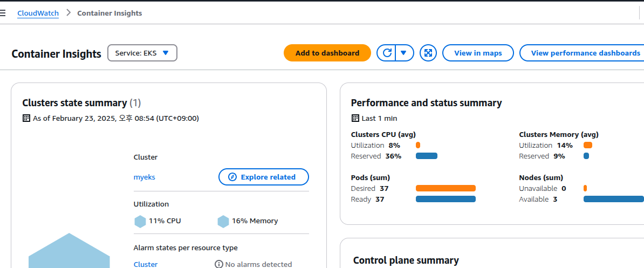The height and width of the screenshot is (268, 644).
Task: Click Clusters Memory (avg) label
Action: coord(559,134)
